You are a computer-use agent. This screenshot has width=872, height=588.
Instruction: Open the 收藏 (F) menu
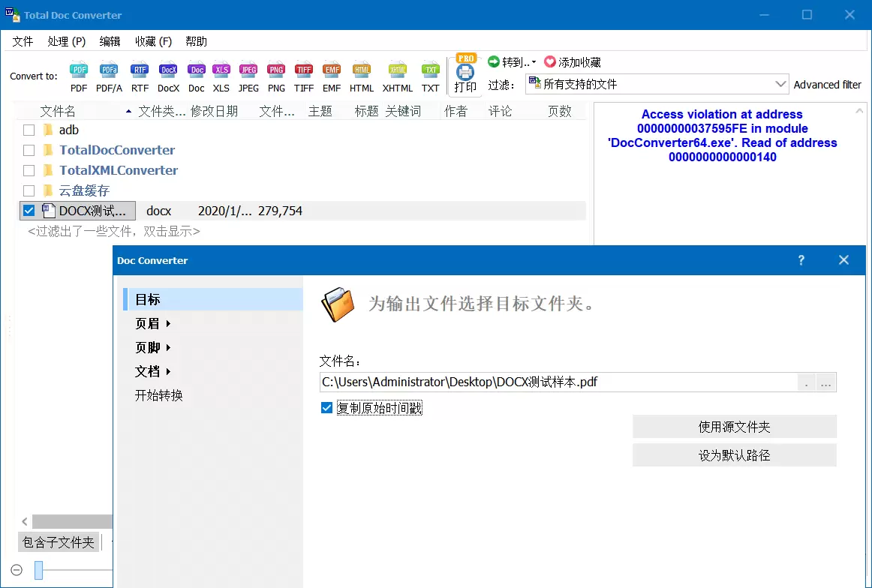tap(154, 42)
